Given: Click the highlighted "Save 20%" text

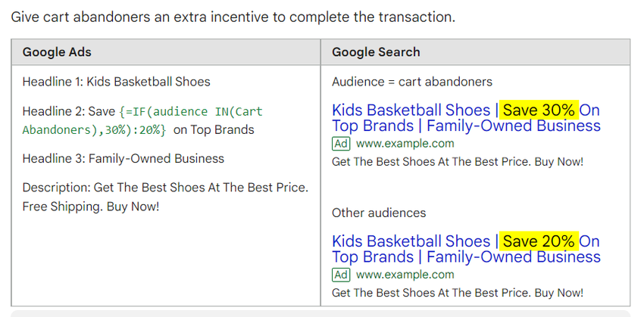Looking at the screenshot, I should pos(538,241).
